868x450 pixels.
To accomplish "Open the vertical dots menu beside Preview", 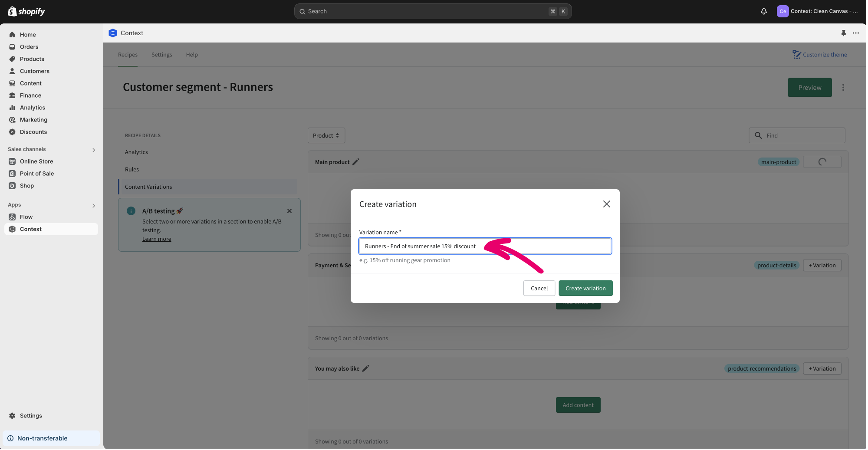I will (843, 88).
